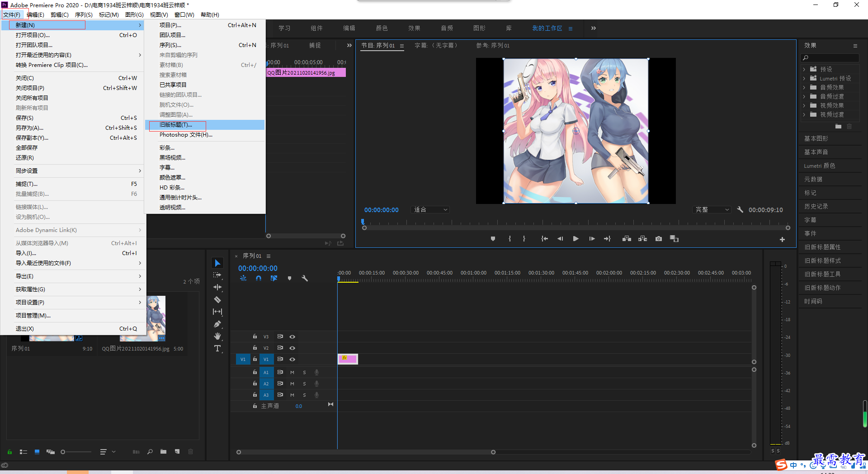Select the Ripple Edit tool
The height and width of the screenshot is (474, 868).
(x=217, y=287)
